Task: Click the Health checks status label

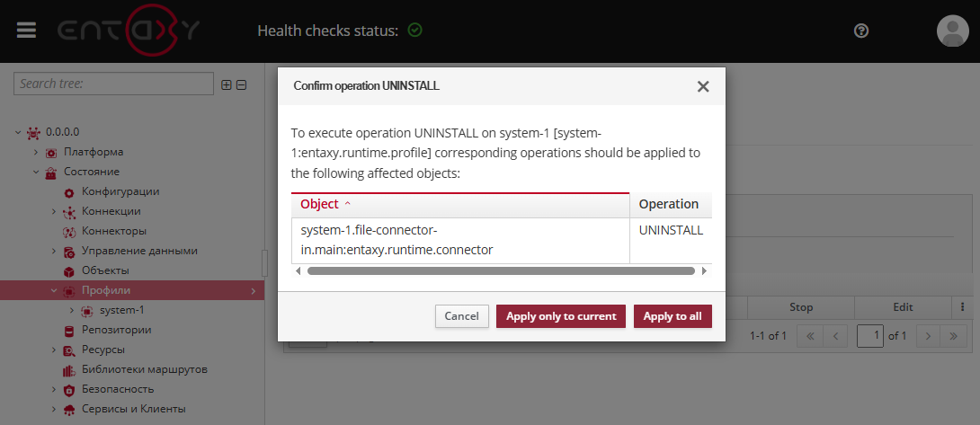Action: click(x=327, y=31)
